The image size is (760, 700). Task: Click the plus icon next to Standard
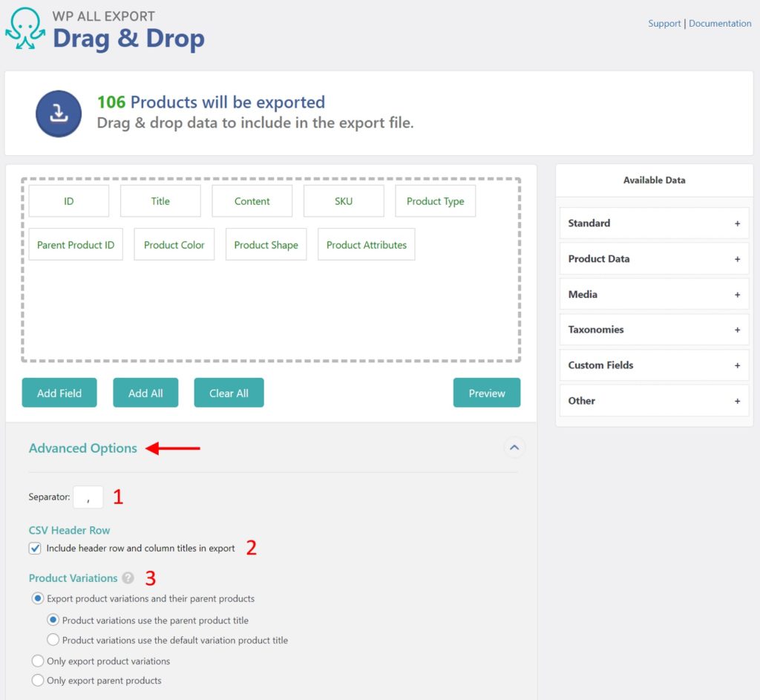click(737, 223)
